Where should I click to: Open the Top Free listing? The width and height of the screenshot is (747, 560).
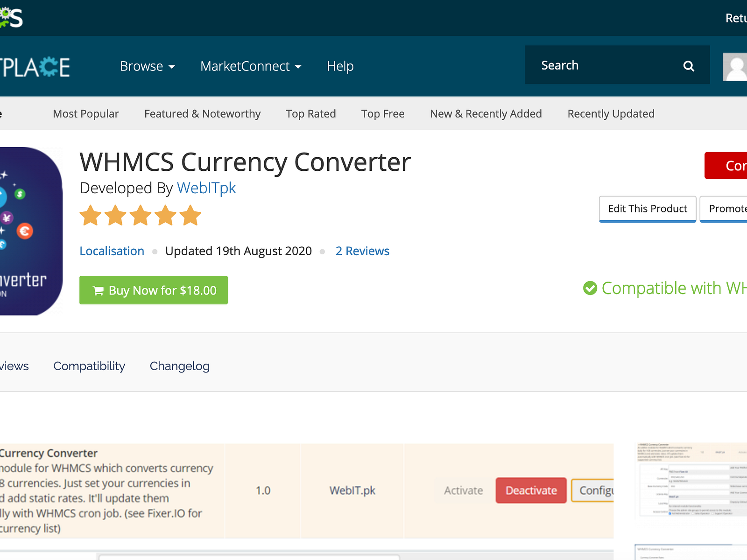[x=383, y=114]
